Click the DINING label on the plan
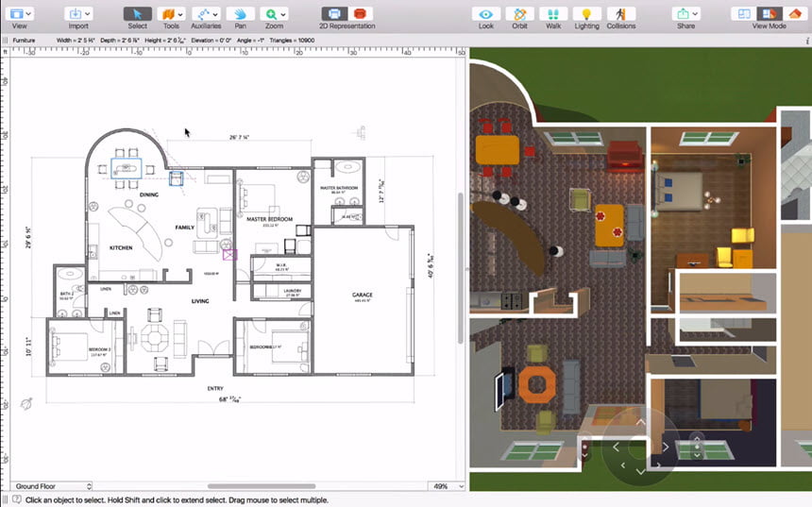Viewport: 812px width, 507px height. pyautogui.click(x=148, y=194)
